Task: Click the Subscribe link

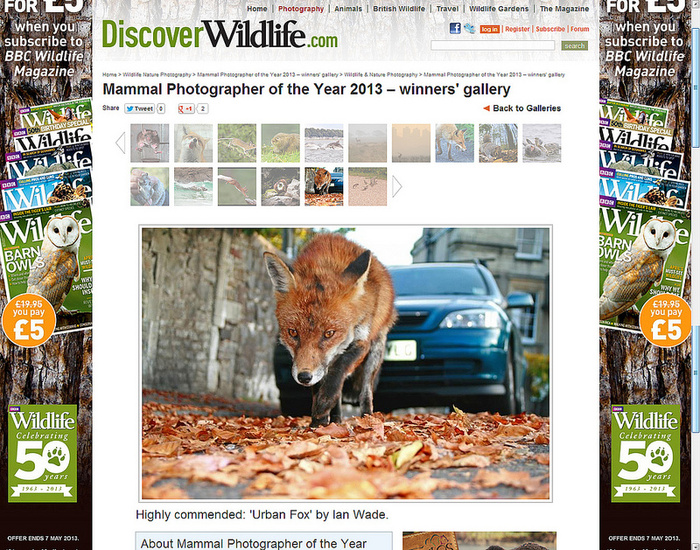Action: [x=550, y=29]
